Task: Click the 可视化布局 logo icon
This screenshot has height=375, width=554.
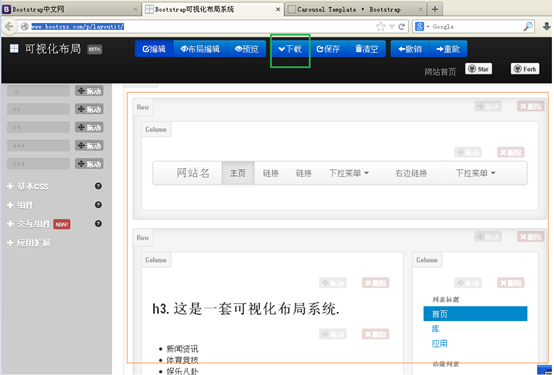Action: pyautogui.click(x=14, y=48)
